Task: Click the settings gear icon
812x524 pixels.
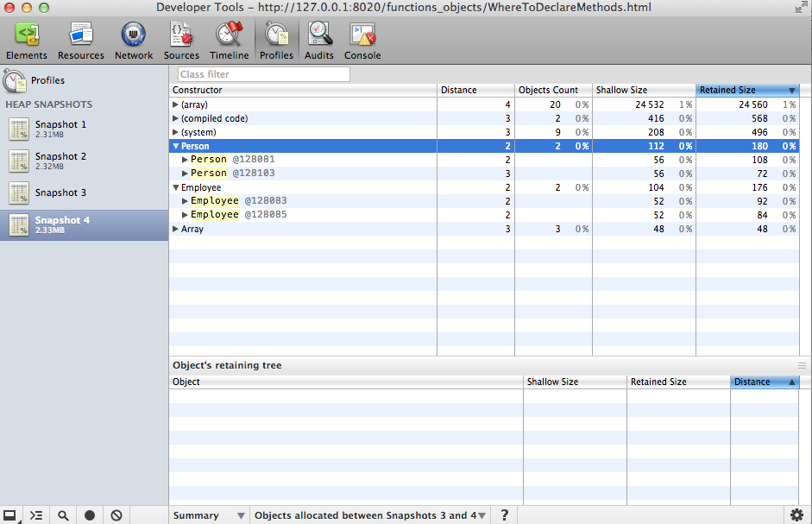Action: (796, 515)
